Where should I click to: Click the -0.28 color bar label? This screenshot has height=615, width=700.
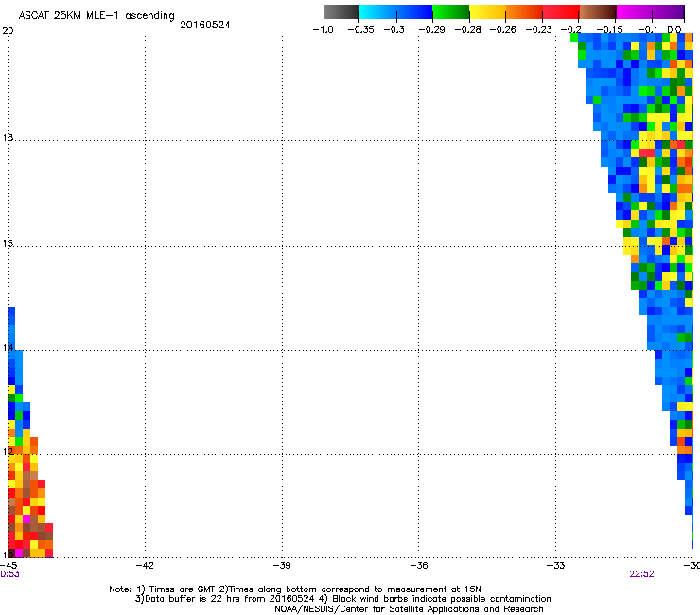coord(468,30)
